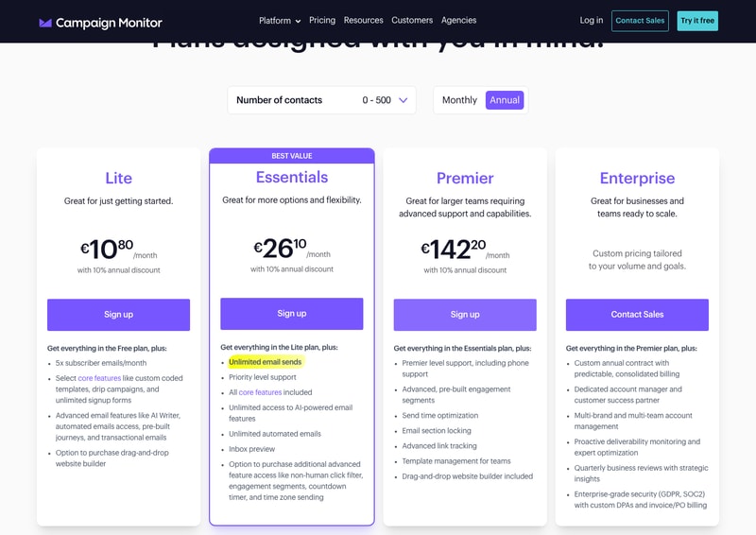Click Quarterly business reviews bullet
This screenshot has width=756, height=535.
[641, 474]
